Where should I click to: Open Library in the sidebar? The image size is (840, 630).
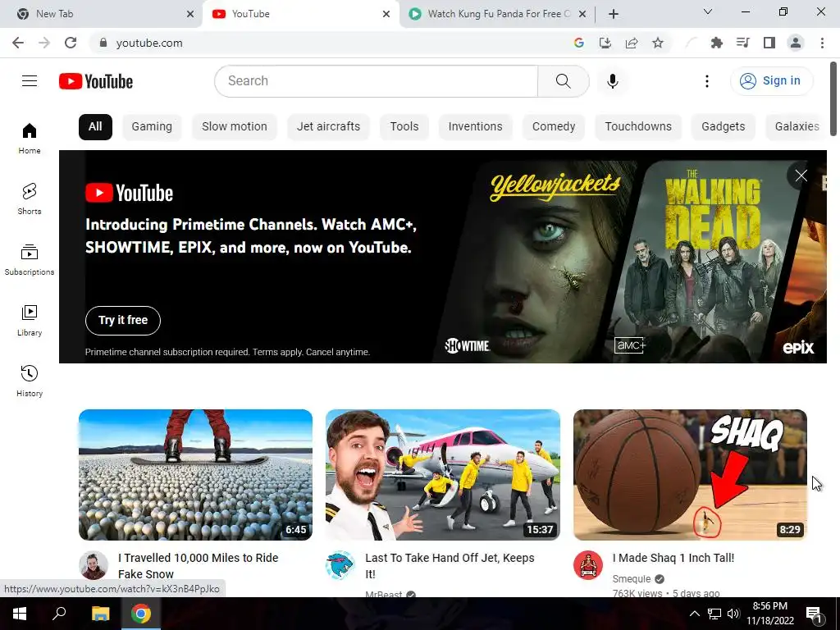30,320
